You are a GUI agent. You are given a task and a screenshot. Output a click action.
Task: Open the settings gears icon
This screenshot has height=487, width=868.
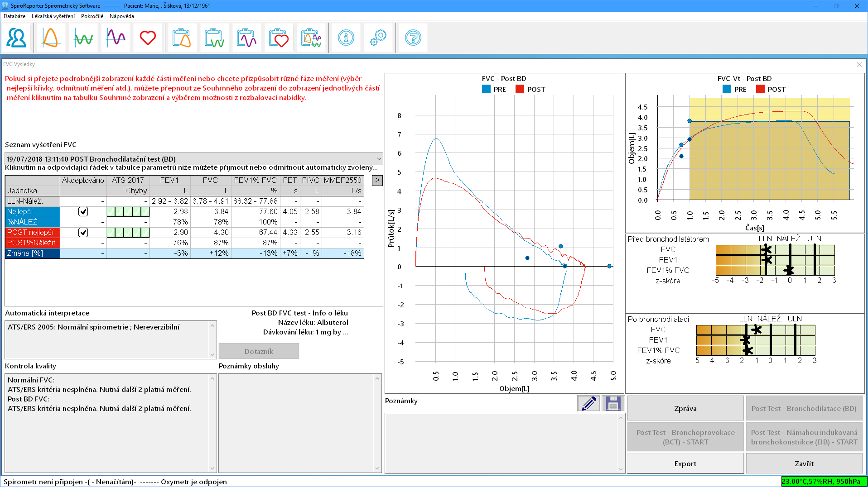[378, 37]
